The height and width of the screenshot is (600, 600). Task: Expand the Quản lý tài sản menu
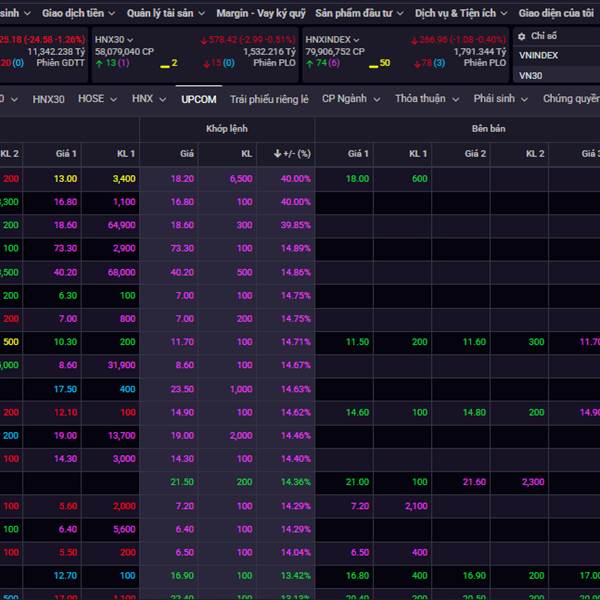click(166, 13)
